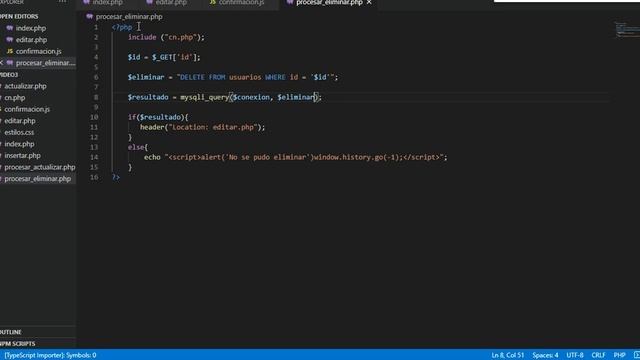Open confirmacion.js from the folder tree
Viewport: 640px width, 360px height.
pos(27,109)
